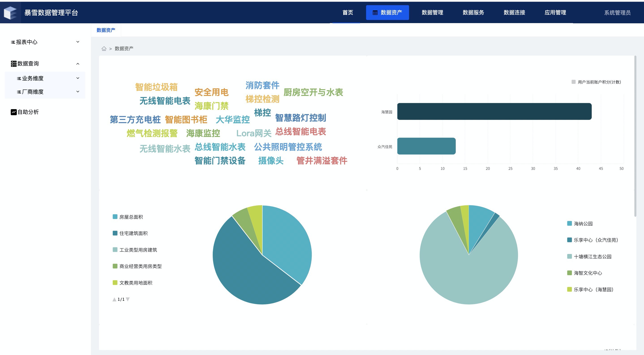
Task: Expand the 报表中心 menu chevron
Action: [x=78, y=42]
